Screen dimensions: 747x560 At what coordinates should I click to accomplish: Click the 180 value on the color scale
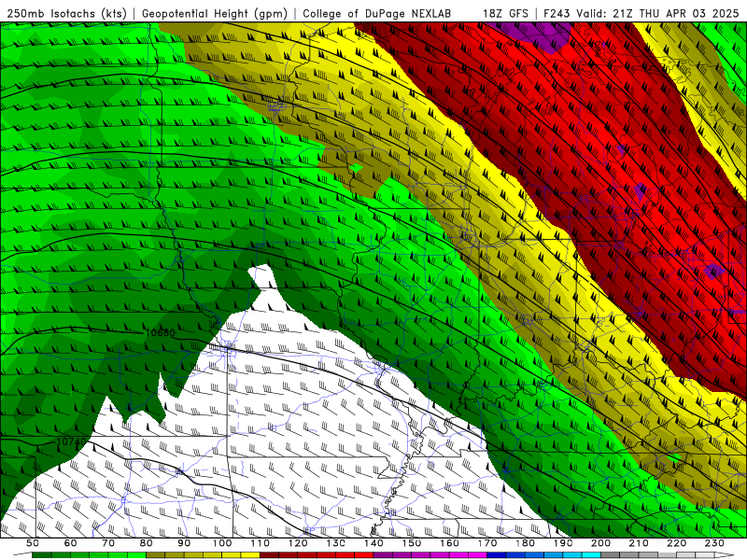(525, 543)
